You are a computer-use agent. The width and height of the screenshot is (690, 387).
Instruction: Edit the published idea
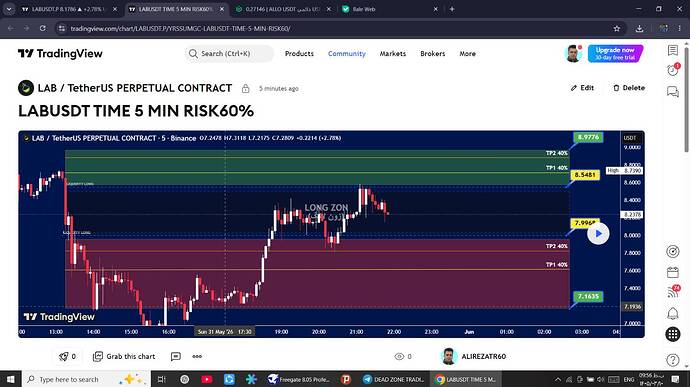click(582, 88)
